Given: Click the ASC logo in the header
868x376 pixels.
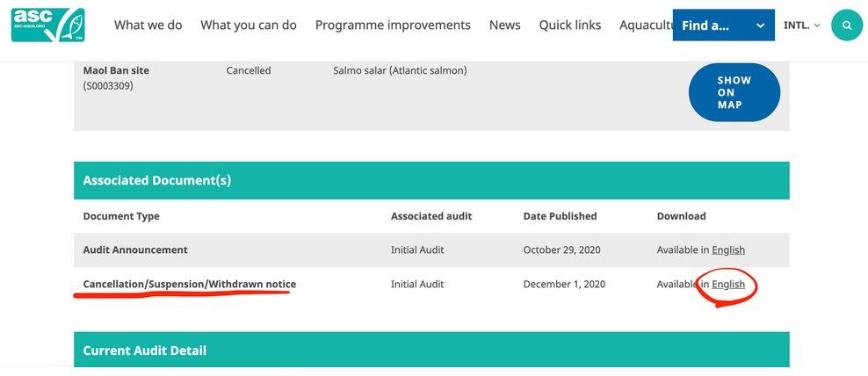Looking at the screenshot, I should 48,25.
